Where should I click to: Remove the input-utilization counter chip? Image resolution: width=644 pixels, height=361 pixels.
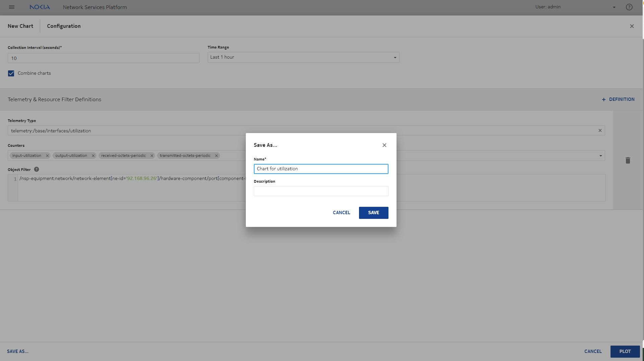(x=47, y=156)
